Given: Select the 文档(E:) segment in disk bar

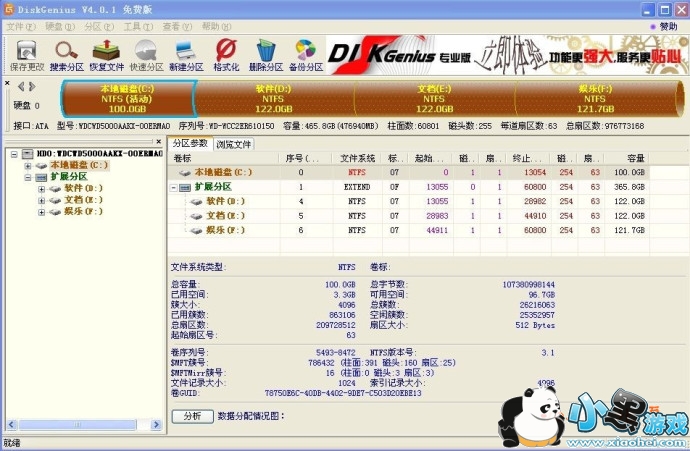Looking at the screenshot, I should [434, 99].
